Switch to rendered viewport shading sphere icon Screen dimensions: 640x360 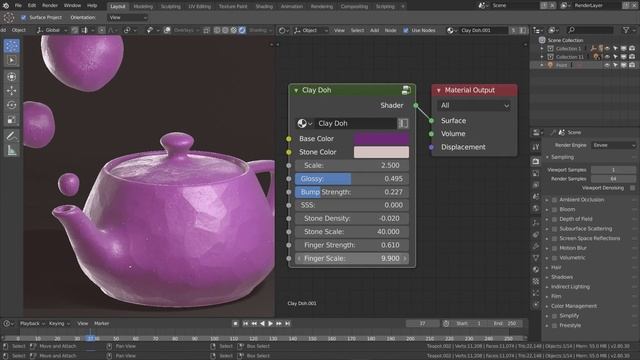pos(242,30)
